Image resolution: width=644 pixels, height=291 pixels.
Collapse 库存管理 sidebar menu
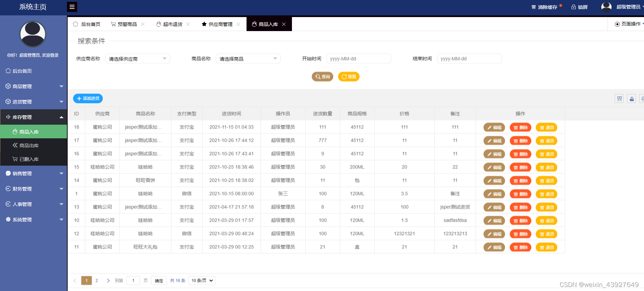(x=33, y=117)
